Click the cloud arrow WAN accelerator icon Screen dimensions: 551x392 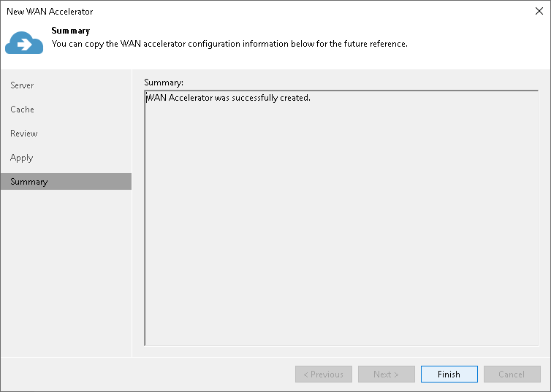click(x=24, y=42)
